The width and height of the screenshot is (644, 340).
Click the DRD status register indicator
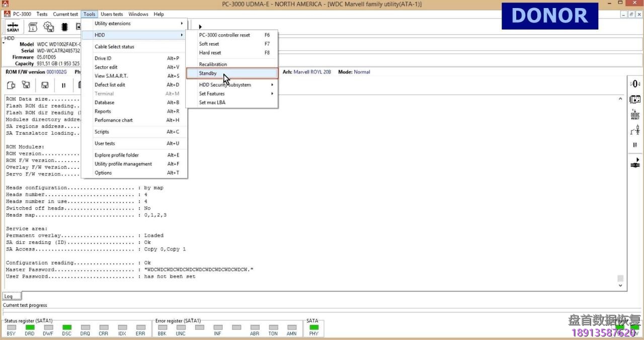[30, 327]
